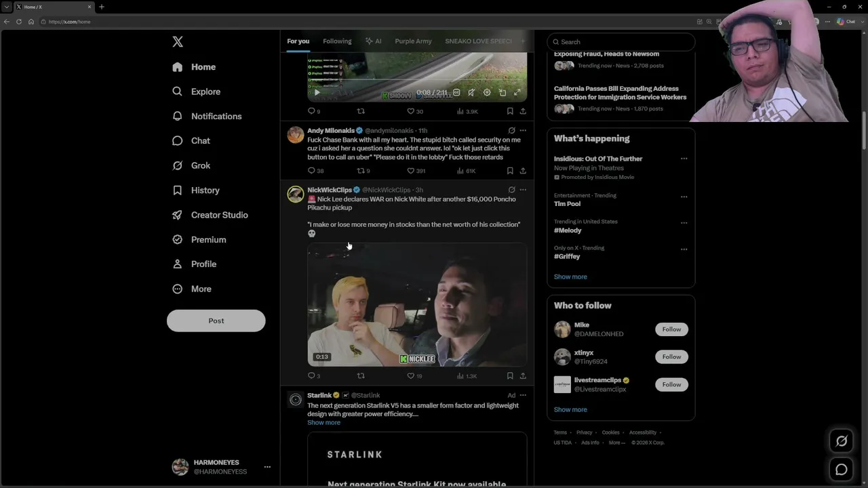Follow livestreamclips
This screenshot has width=868, height=488.
[671, 384]
